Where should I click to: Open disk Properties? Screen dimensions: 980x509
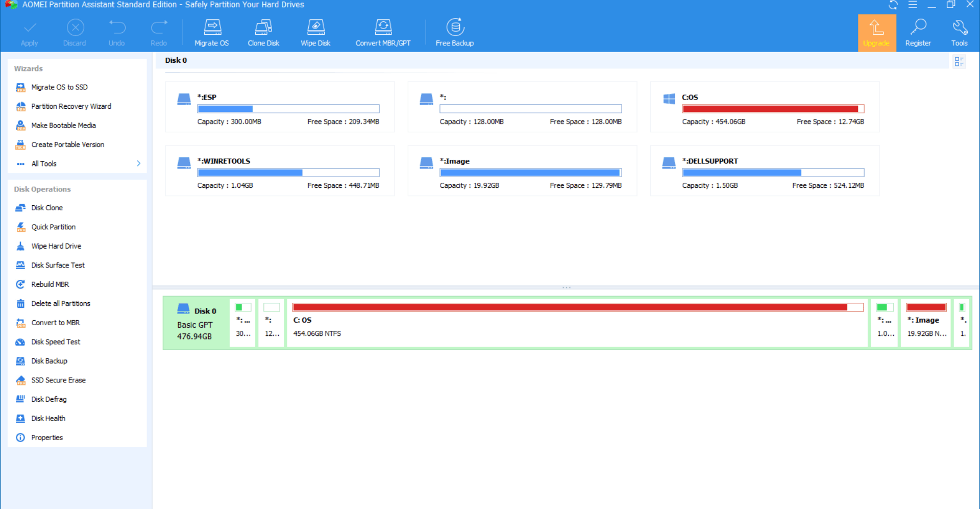[x=47, y=438]
